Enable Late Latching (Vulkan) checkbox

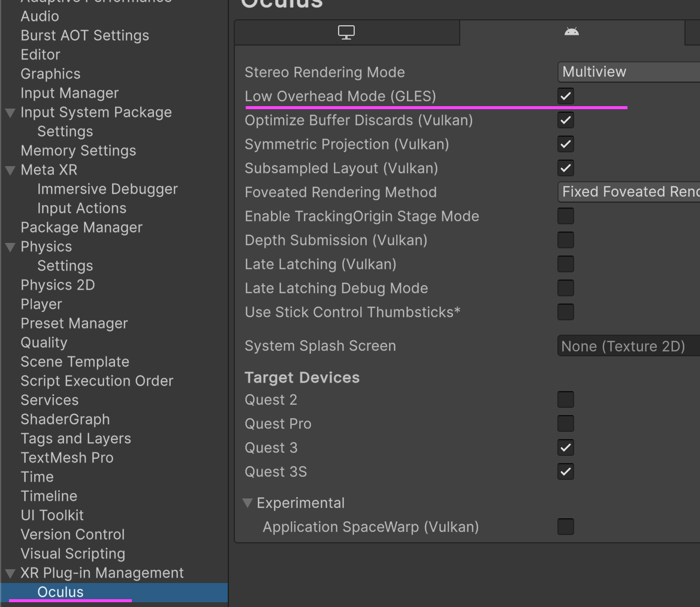[566, 264]
